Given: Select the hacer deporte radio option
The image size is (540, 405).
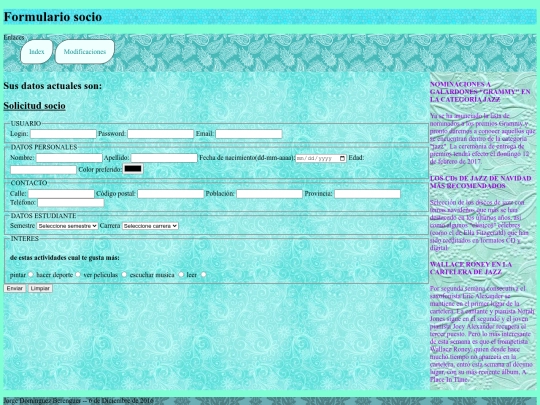Looking at the screenshot, I should 78,274.
